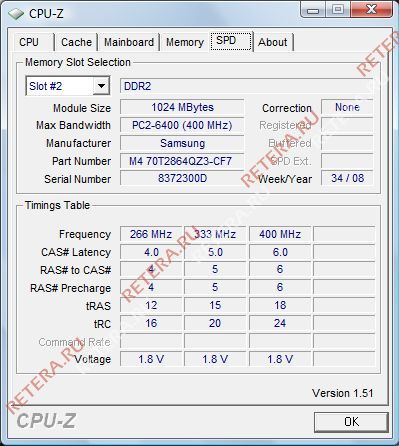Image resolution: width=399 pixels, height=446 pixels.
Task: Click the tRAS value 12
Action: coord(151,305)
